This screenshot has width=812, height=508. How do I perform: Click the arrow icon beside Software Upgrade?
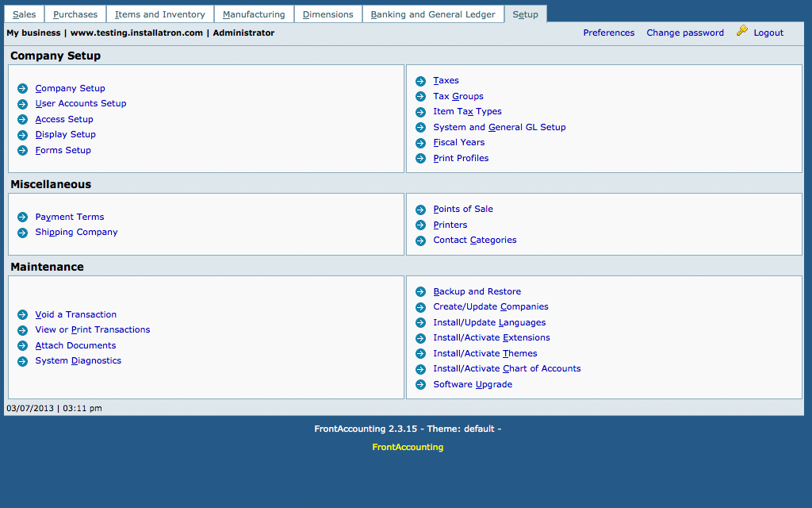click(420, 385)
